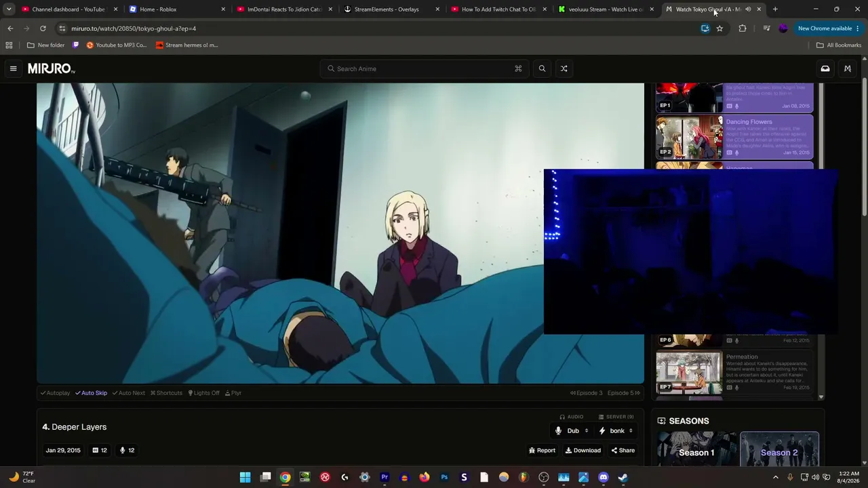The height and width of the screenshot is (488, 868).
Task: Open the Stream hermes bookmark
Action: pos(186,45)
